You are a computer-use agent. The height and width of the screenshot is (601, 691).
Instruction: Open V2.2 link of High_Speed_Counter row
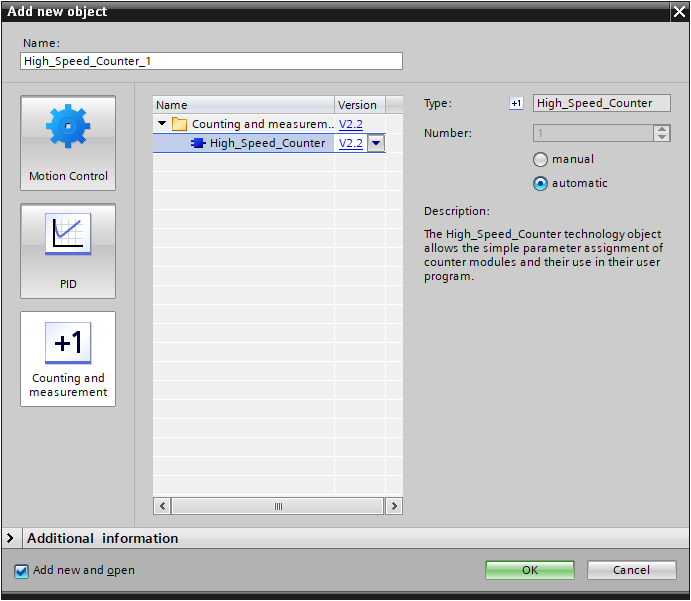pos(351,143)
